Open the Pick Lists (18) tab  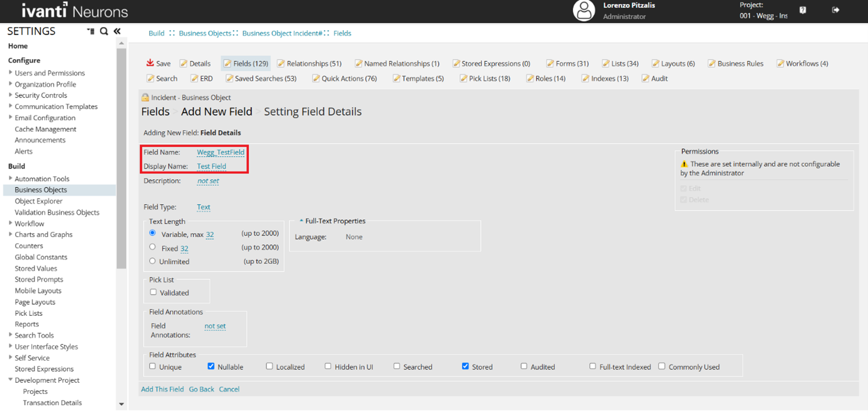tap(485, 78)
